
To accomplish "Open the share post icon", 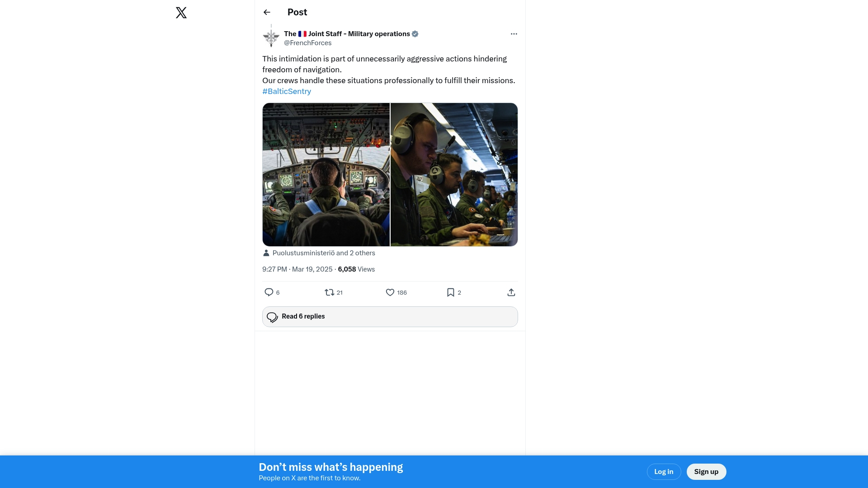I will tap(511, 292).
